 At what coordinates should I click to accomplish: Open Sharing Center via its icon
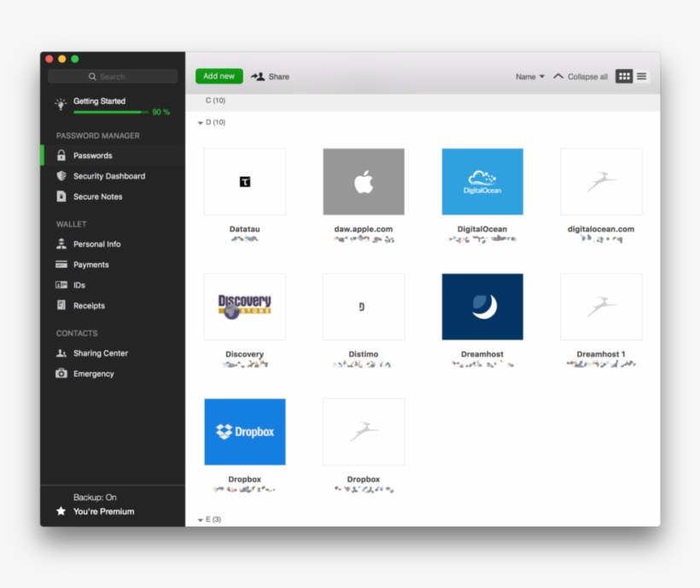coord(61,352)
